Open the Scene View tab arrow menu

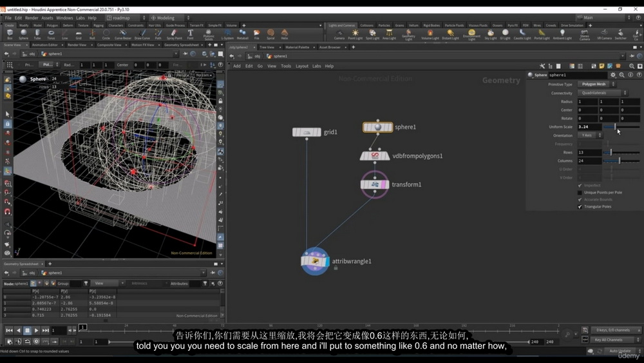coord(26,44)
